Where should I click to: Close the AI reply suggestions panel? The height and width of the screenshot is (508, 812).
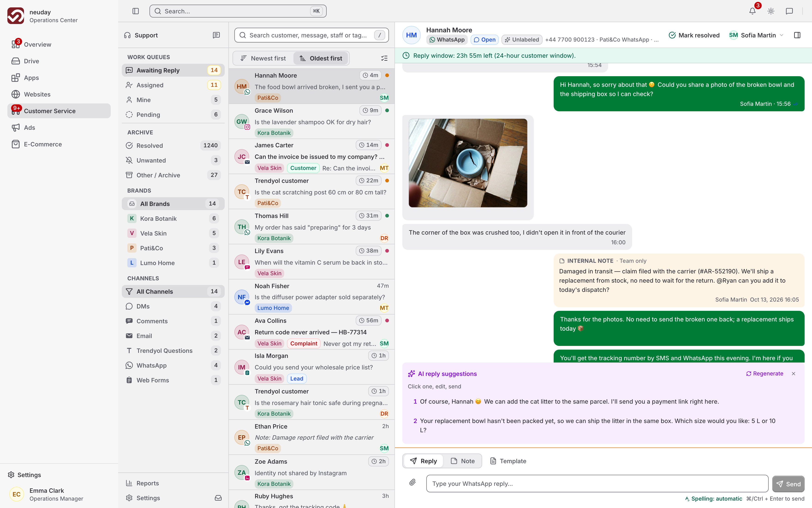tap(794, 374)
